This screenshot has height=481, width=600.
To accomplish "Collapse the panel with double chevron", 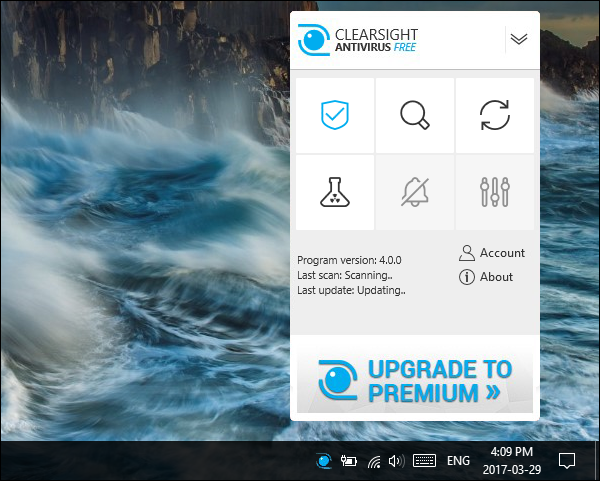I will pyautogui.click(x=519, y=39).
